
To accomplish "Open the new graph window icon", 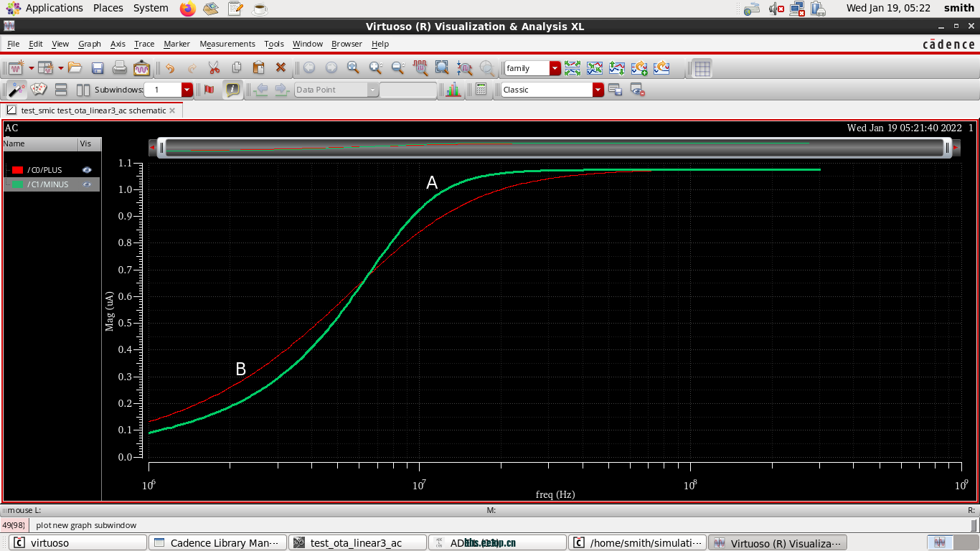I will (x=16, y=68).
